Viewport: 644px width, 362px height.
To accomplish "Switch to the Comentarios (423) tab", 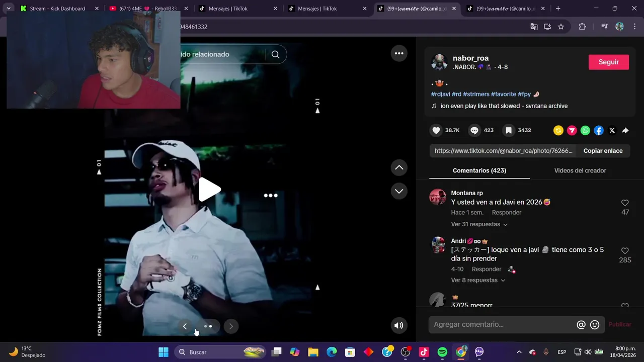I will coord(479,170).
